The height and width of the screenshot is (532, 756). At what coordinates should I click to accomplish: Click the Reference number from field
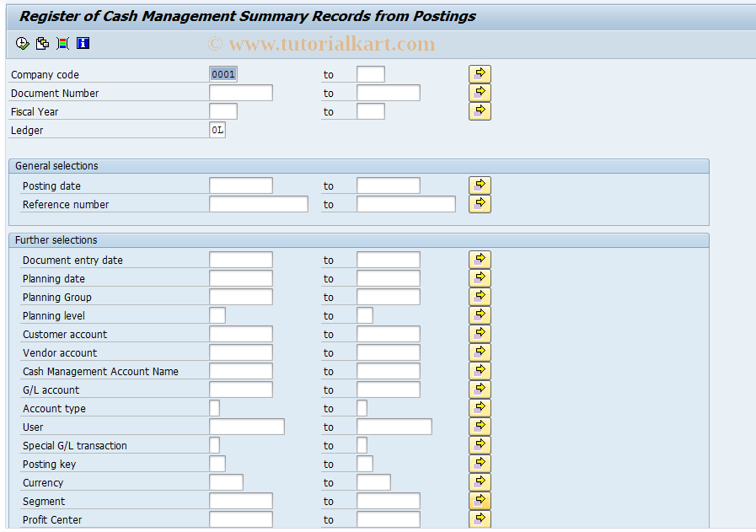[259, 204]
